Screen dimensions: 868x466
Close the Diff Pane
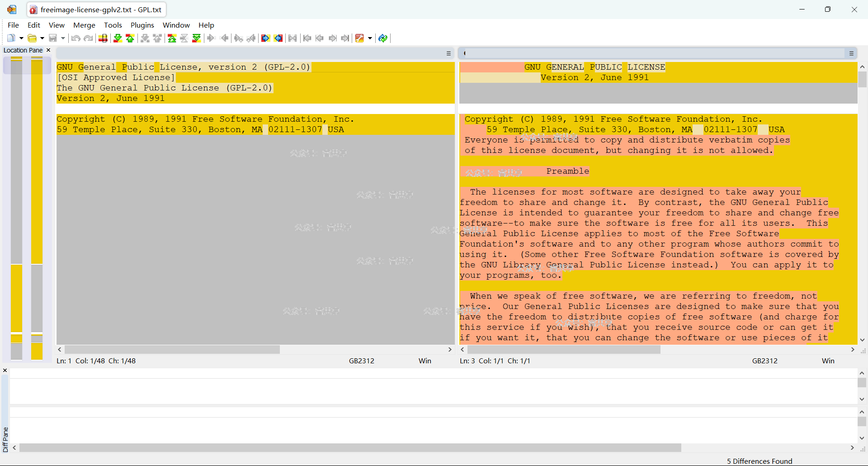(5, 371)
